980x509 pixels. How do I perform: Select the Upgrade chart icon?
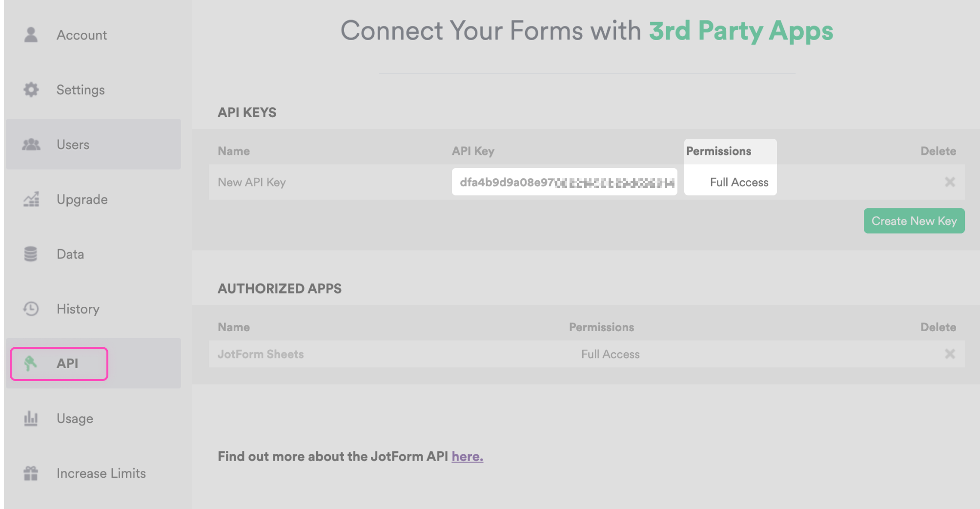[31, 199]
